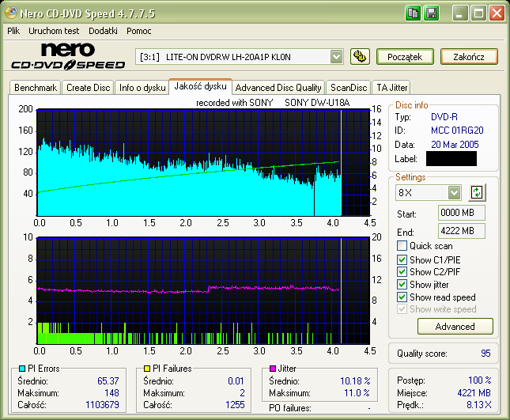Screen dimensions: 510x420
Task: Click the blacked-out disc Label field
Action: [451, 158]
